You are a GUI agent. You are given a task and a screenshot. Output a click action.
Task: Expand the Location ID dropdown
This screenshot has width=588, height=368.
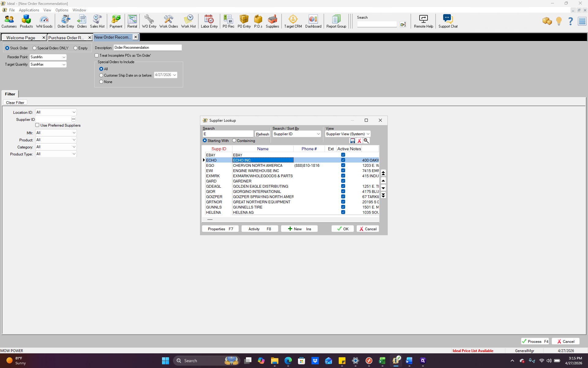[74, 112]
